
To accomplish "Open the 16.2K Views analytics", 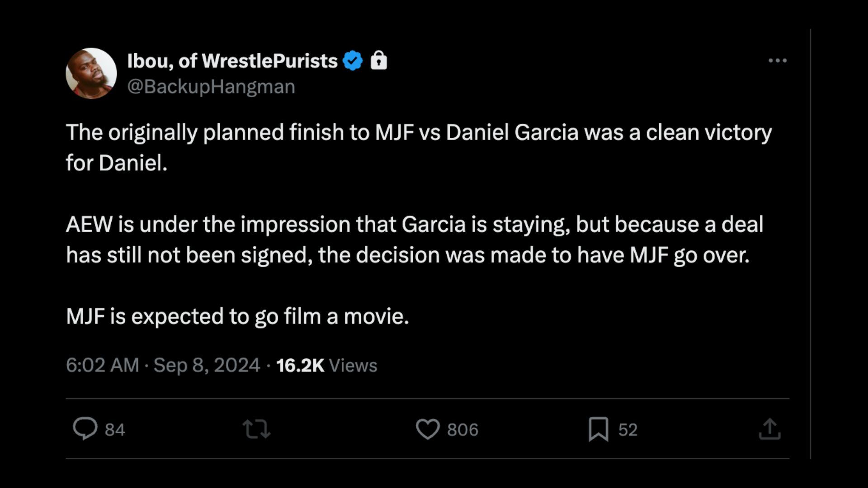I will click(x=326, y=365).
